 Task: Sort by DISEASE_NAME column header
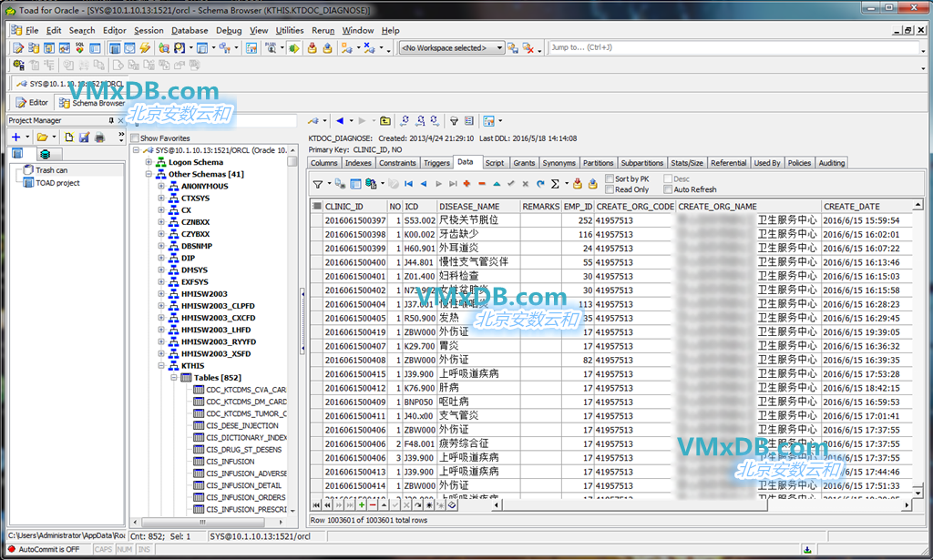point(478,207)
